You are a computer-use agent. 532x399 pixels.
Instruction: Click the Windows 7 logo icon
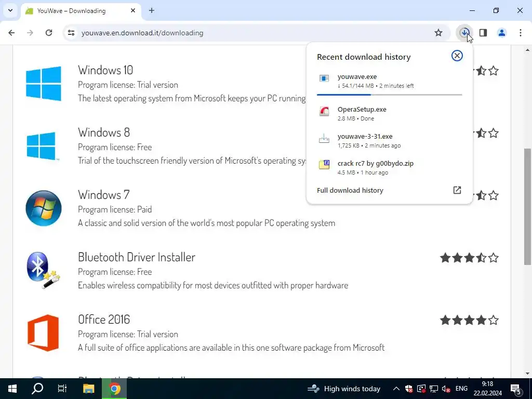[44, 208]
